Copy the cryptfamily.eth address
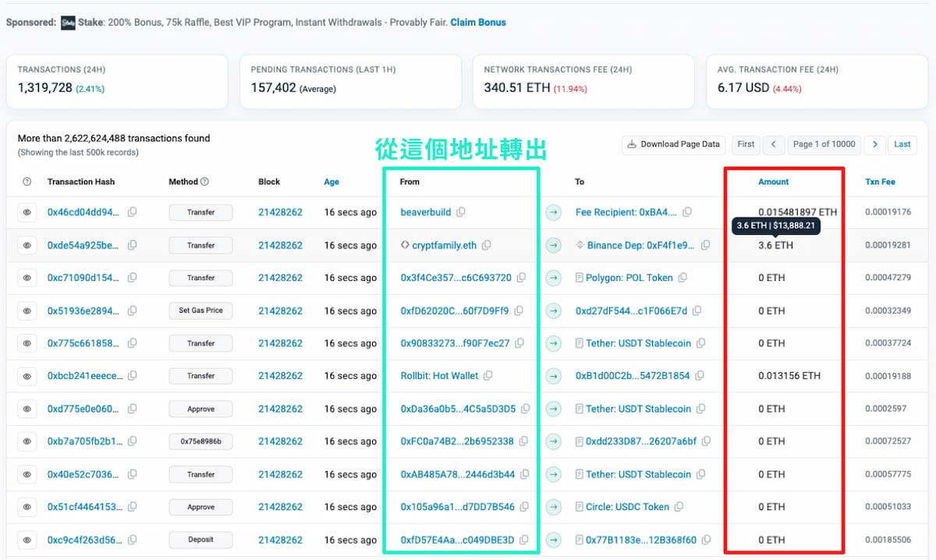The height and width of the screenshot is (560, 936). (x=487, y=245)
